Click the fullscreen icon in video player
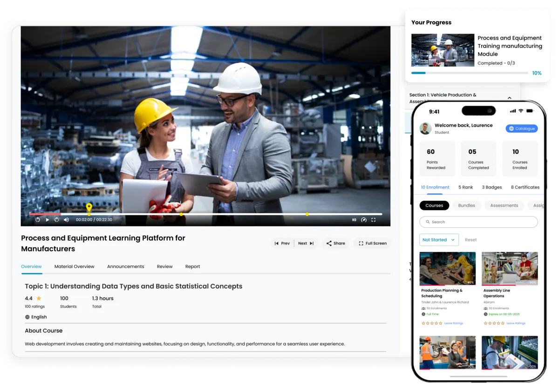This screenshot has height=392, width=559. (x=374, y=219)
